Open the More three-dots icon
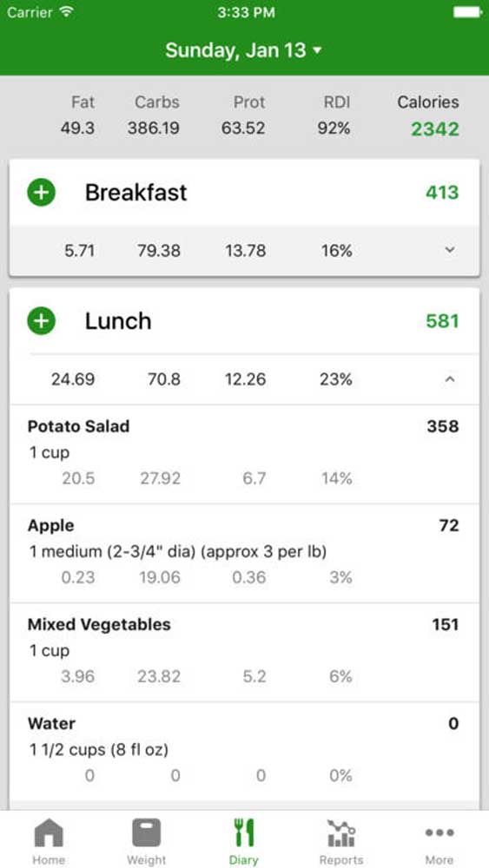The image size is (489, 868). (x=439, y=832)
